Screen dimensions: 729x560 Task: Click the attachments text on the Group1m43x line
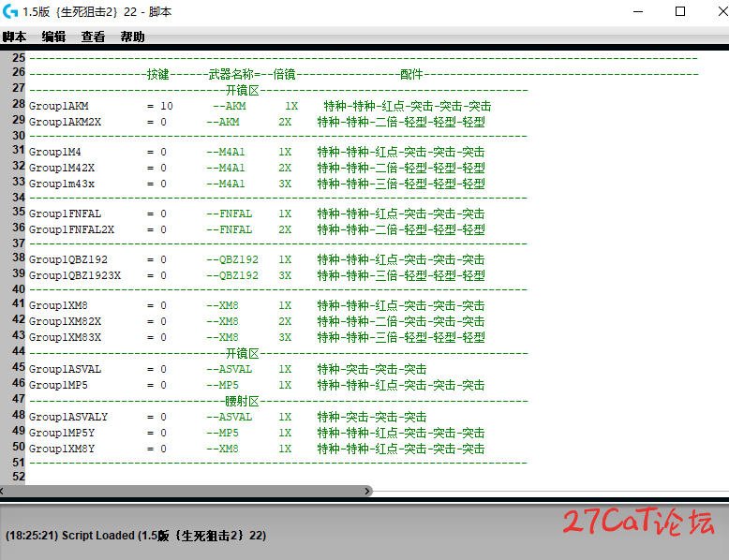pos(401,184)
